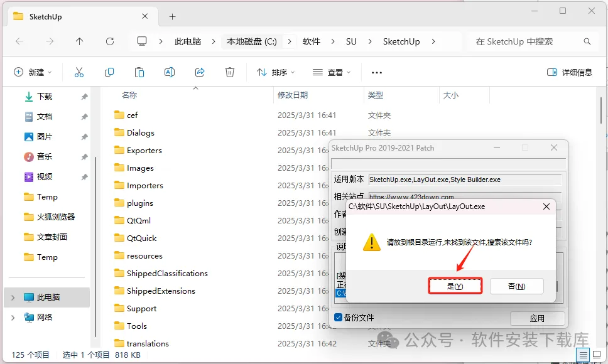Expand 网络 in navigation tree
Image resolution: width=608 pixels, height=364 pixels.
[x=13, y=318]
